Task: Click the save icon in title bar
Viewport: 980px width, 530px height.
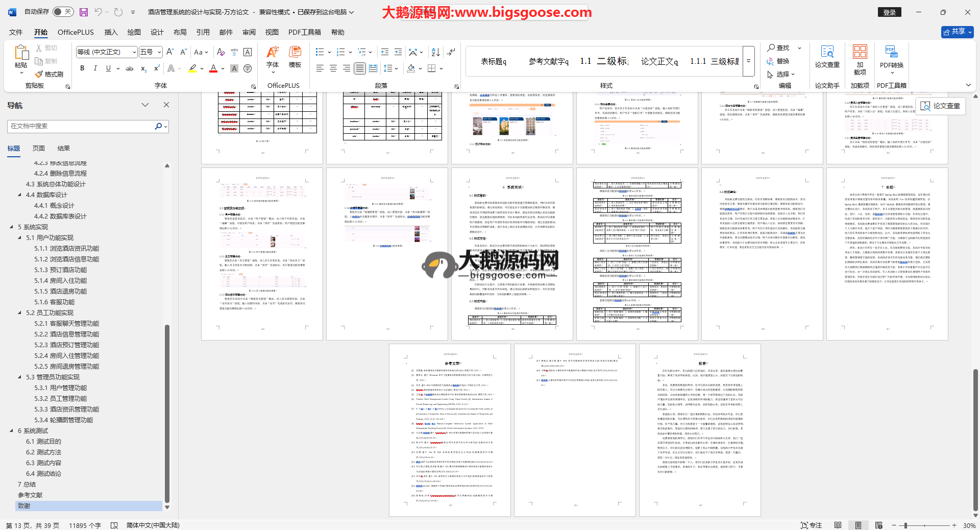Action: (x=84, y=12)
